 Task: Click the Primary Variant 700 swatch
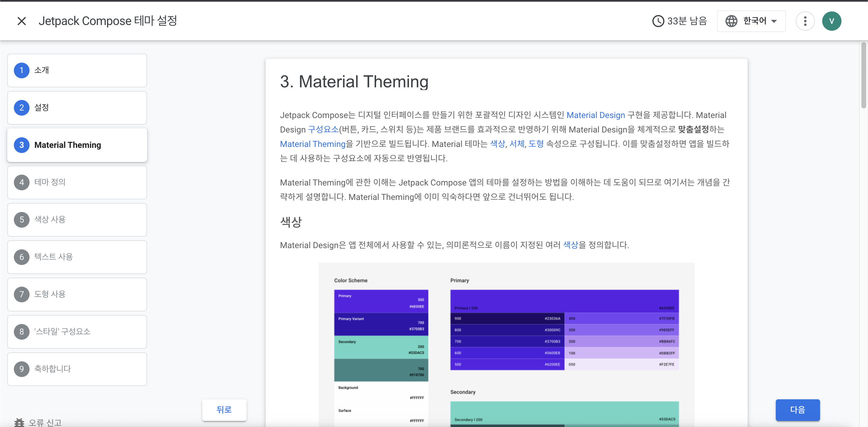[x=381, y=324]
